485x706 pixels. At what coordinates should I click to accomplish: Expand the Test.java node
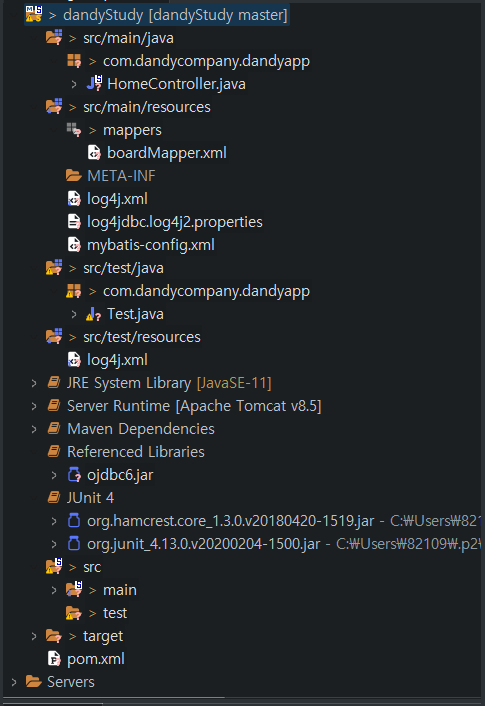74,314
